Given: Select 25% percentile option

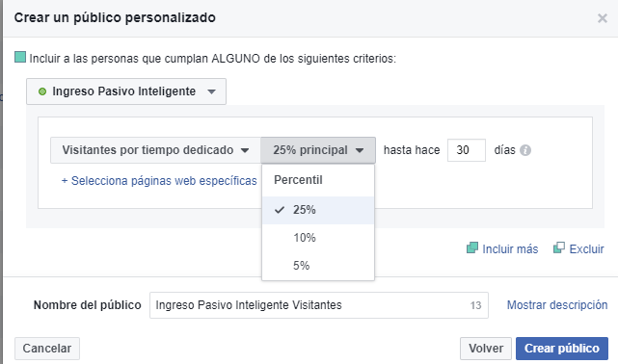Looking at the screenshot, I should [318, 210].
